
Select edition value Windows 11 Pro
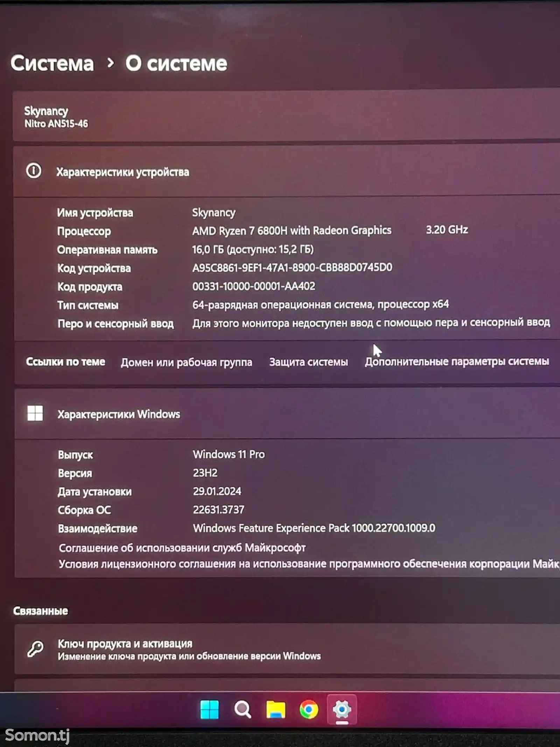coord(229,454)
